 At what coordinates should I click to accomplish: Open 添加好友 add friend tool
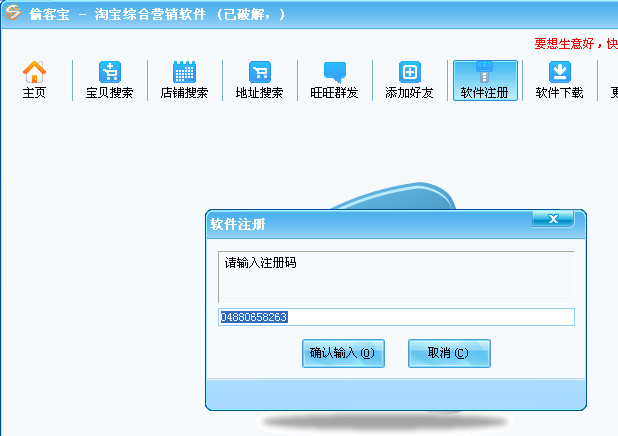coord(410,80)
